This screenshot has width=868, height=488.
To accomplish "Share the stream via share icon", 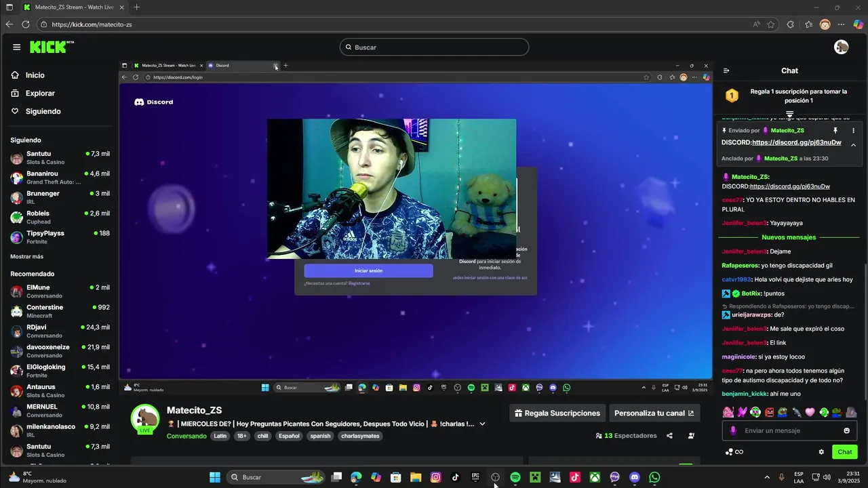I will [x=669, y=436].
